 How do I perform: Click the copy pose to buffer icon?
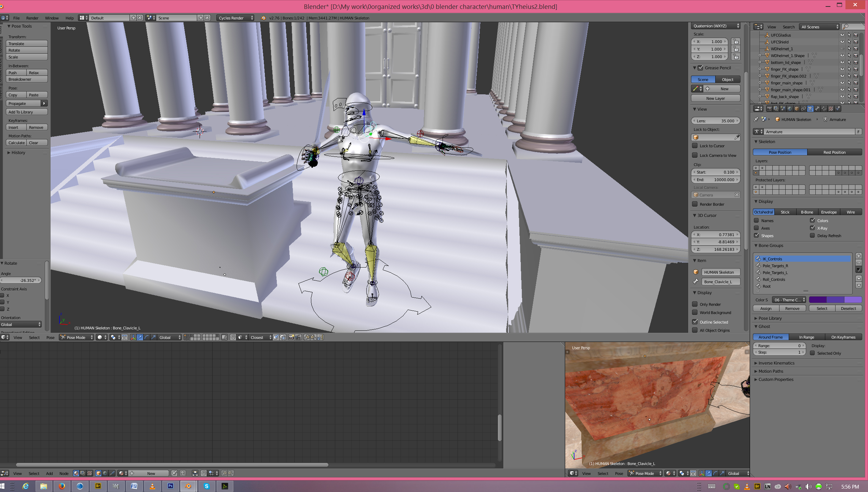coord(307,337)
